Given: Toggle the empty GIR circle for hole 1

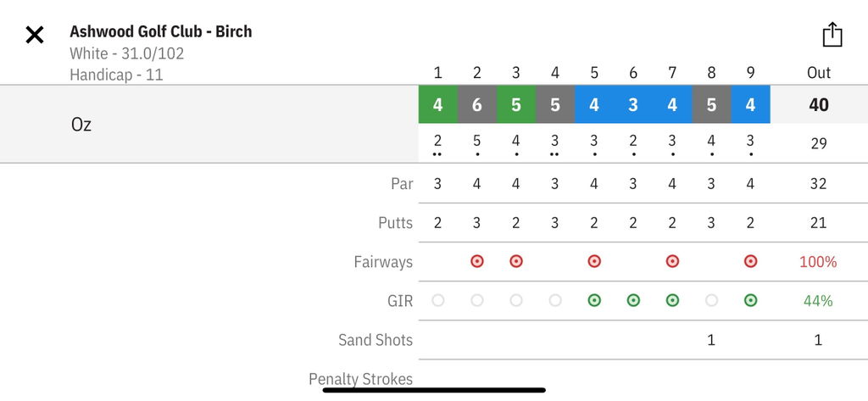Looking at the screenshot, I should pyautogui.click(x=438, y=301).
